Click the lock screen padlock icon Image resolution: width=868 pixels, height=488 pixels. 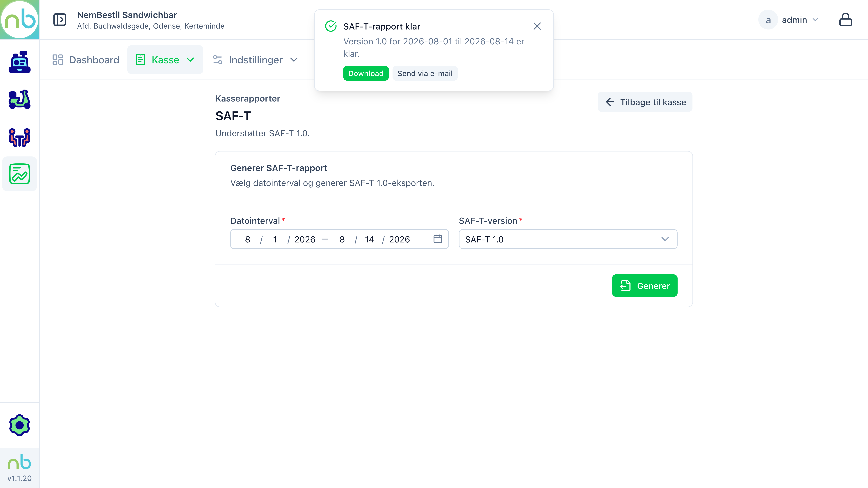point(845,20)
